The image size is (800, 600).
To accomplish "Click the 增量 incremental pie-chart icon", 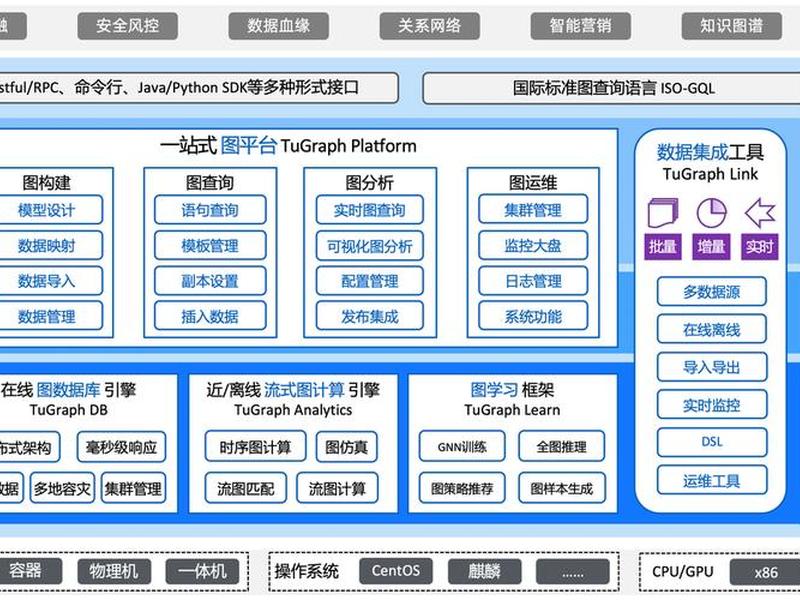I will pos(711,213).
